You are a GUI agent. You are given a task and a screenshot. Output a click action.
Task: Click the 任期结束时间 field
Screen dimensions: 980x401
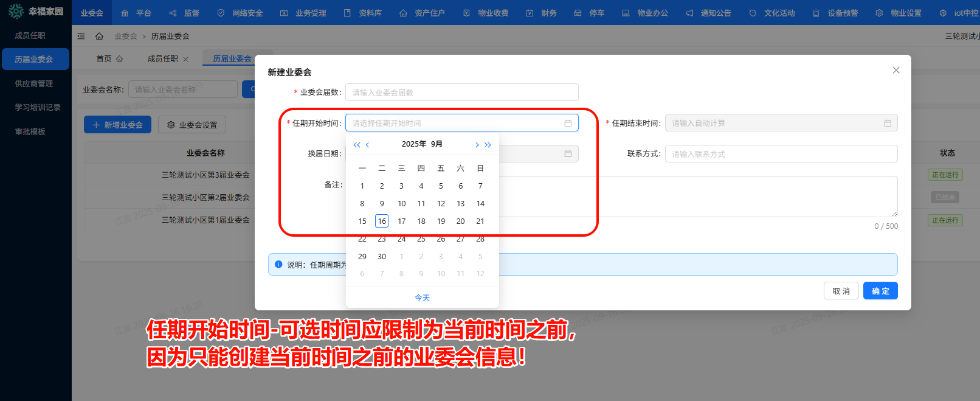[x=781, y=123]
